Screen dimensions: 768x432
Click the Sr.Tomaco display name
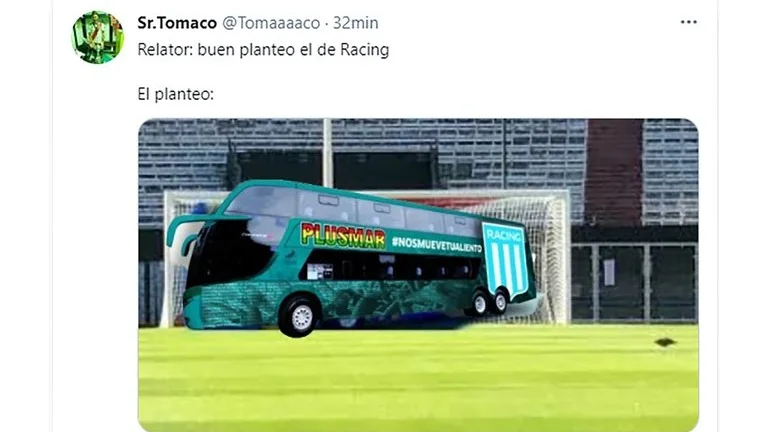(177, 23)
